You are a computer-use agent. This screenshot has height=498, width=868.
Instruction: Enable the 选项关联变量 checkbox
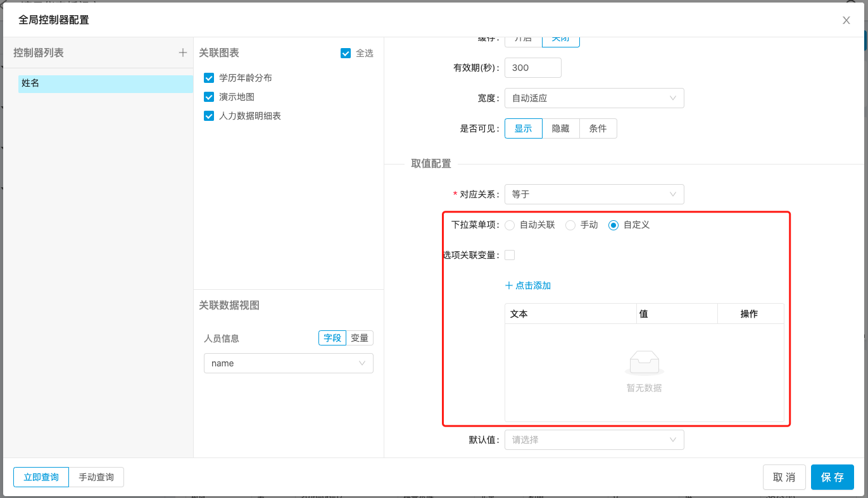click(x=510, y=255)
